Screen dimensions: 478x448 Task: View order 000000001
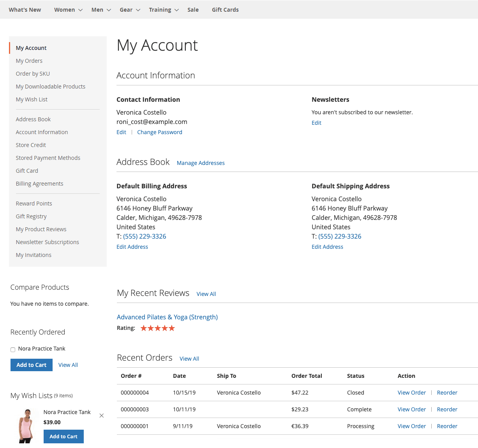pos(412,426)
